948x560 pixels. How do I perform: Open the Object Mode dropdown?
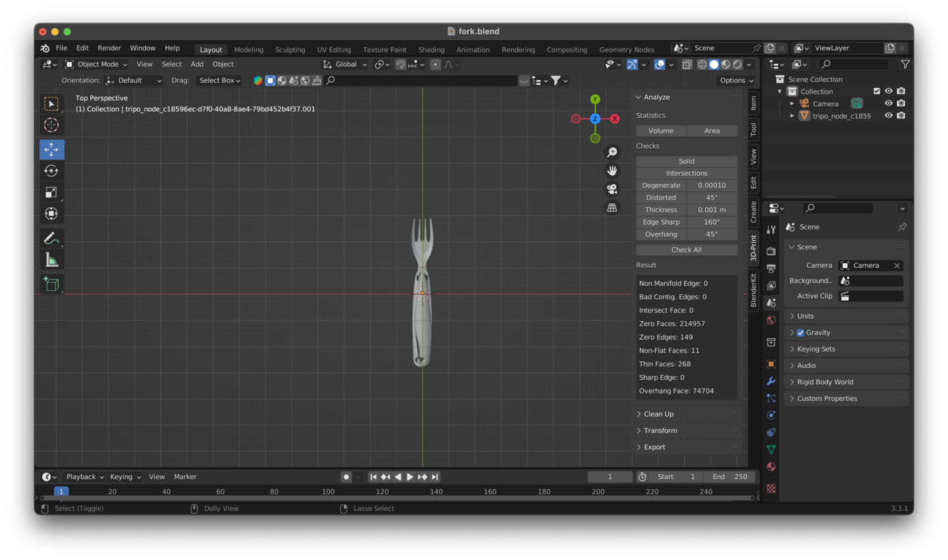coord(97,64)
